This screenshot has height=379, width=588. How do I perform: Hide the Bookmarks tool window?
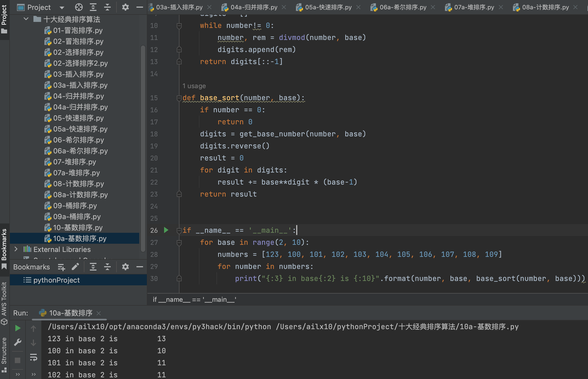click(x=140, y=267)
